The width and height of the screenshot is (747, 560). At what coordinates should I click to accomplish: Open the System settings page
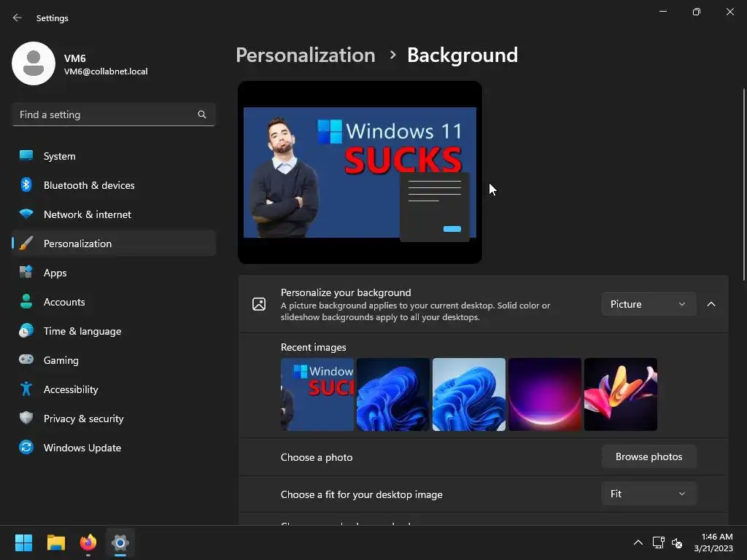[114, 156]
